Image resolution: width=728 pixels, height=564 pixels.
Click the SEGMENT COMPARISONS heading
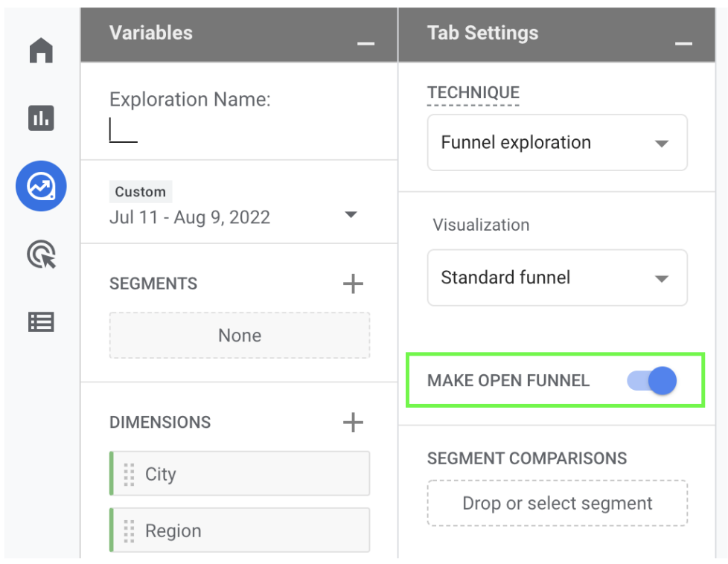527,458
